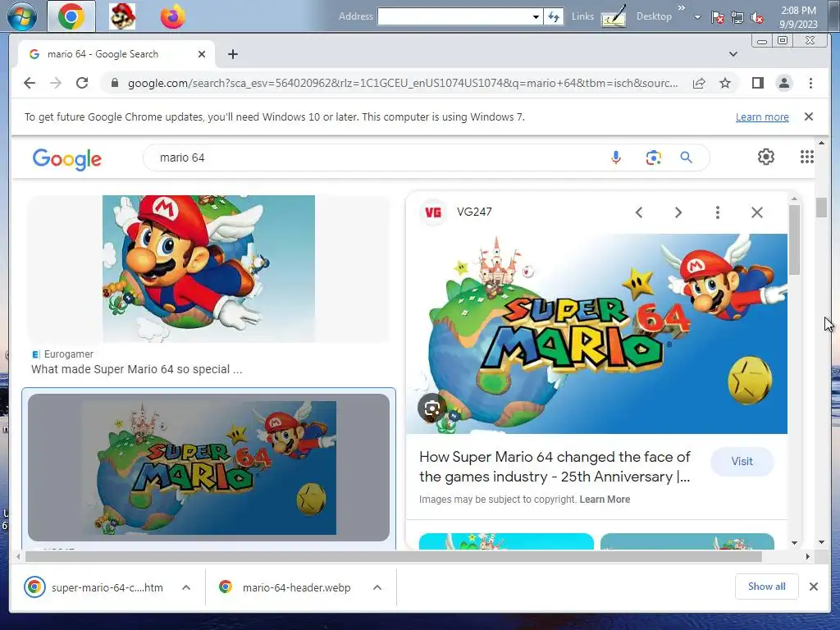Click the muted volume tray icon
840x630 pixels.
pyautogui.click(x=757, y=17)
